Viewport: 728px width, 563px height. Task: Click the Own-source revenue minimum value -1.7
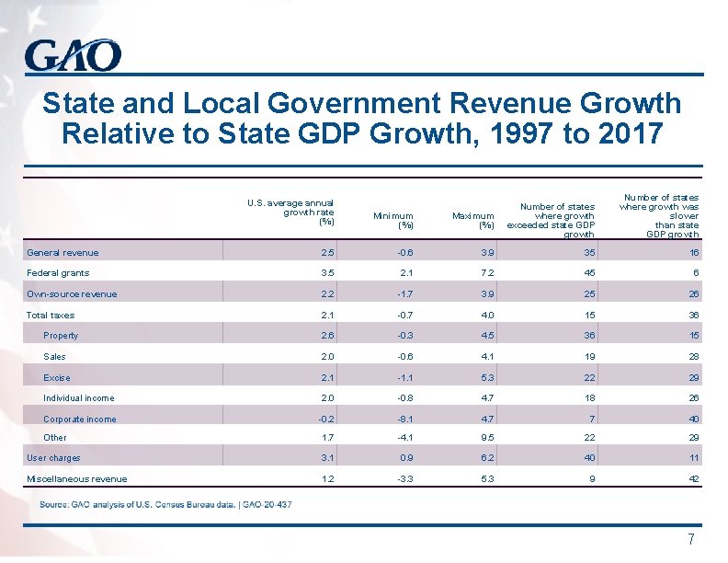405,294
